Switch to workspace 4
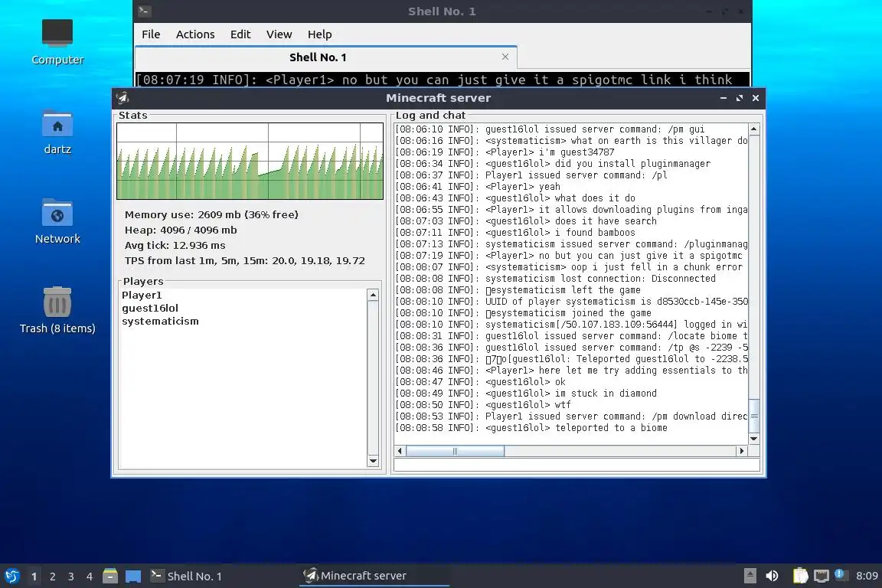The image size is (882, 588). coord(90,577)
